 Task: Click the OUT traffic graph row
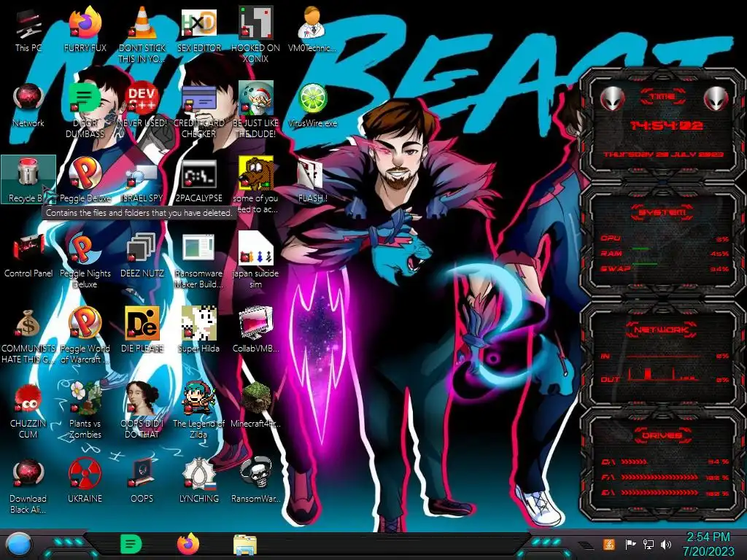665,376
